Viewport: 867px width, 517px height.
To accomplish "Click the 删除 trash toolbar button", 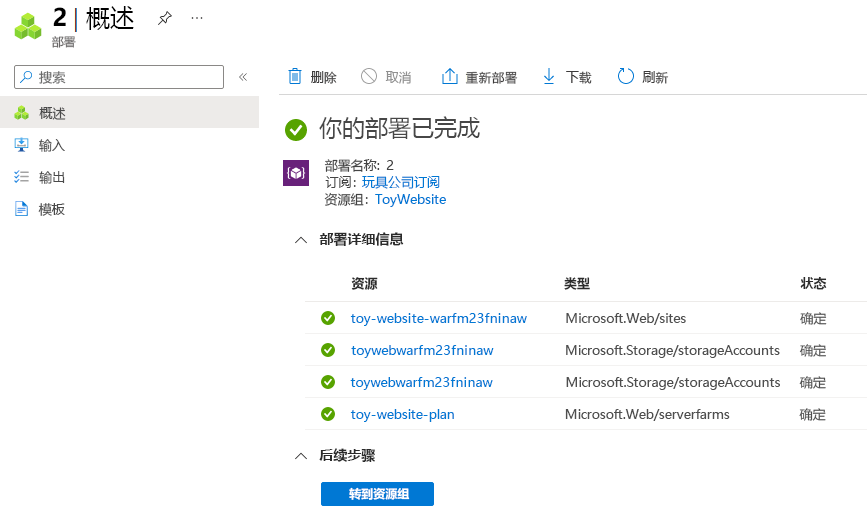I will pos(312,77).
